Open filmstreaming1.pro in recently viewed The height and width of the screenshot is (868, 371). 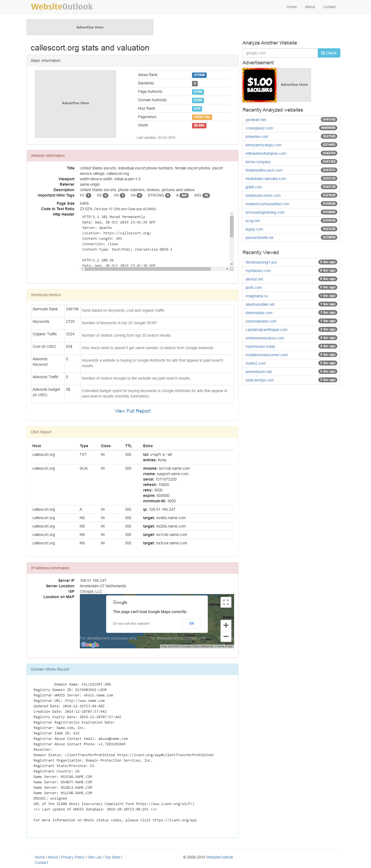pos(261,262)
